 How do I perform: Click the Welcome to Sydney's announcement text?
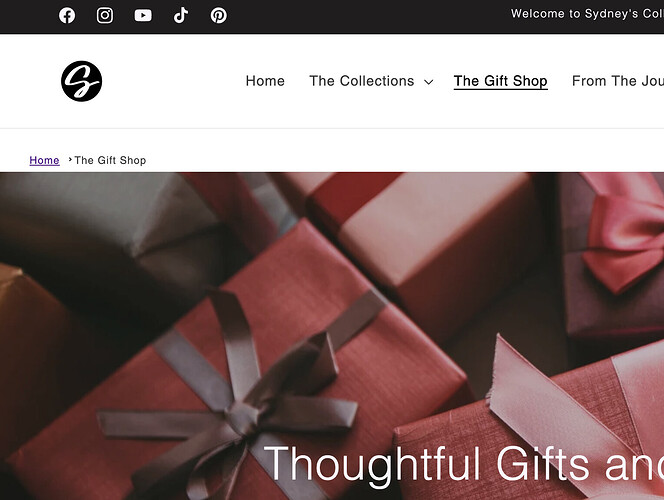pyautogui.click(x=587, y=14)
